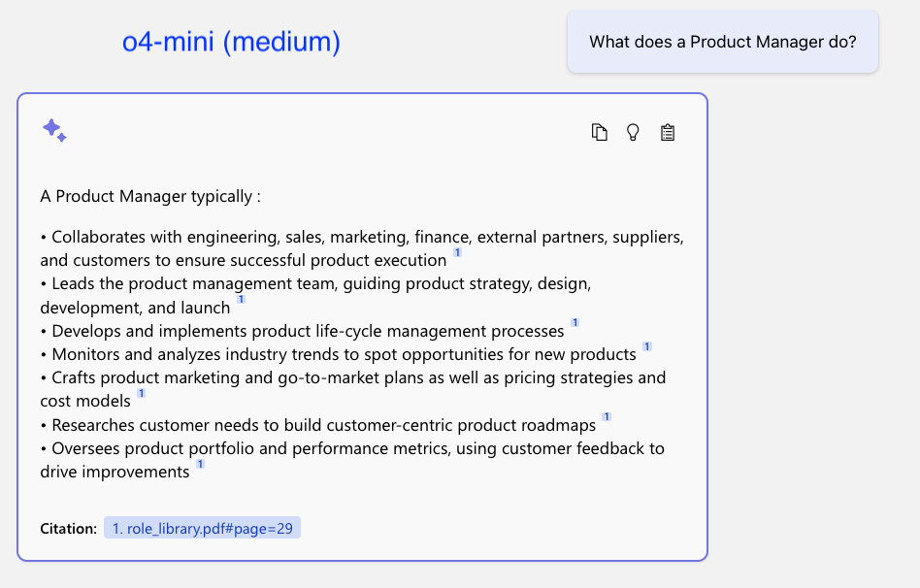Viewport: 920px width, 588px height.
Task: Open citation 1 after 'development, and launch'
Action: point(241,299)
